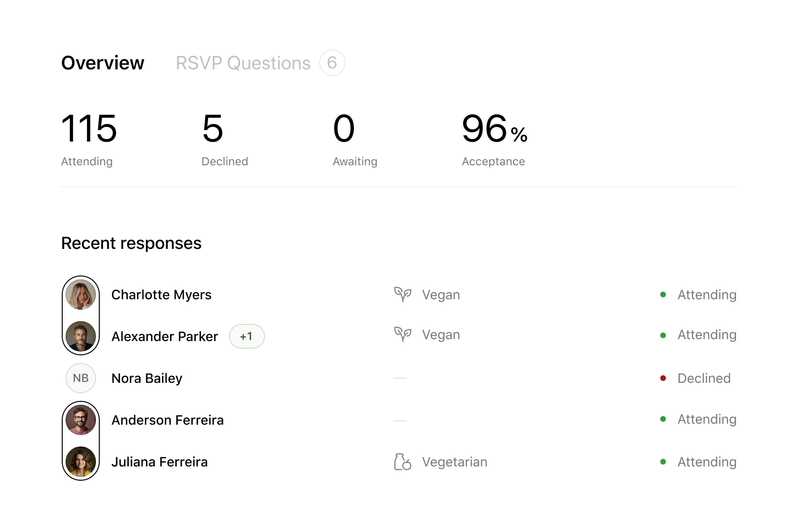Open Alexander Parker's profile photo
The image size is (798, 532).
[x=81, y=336]
